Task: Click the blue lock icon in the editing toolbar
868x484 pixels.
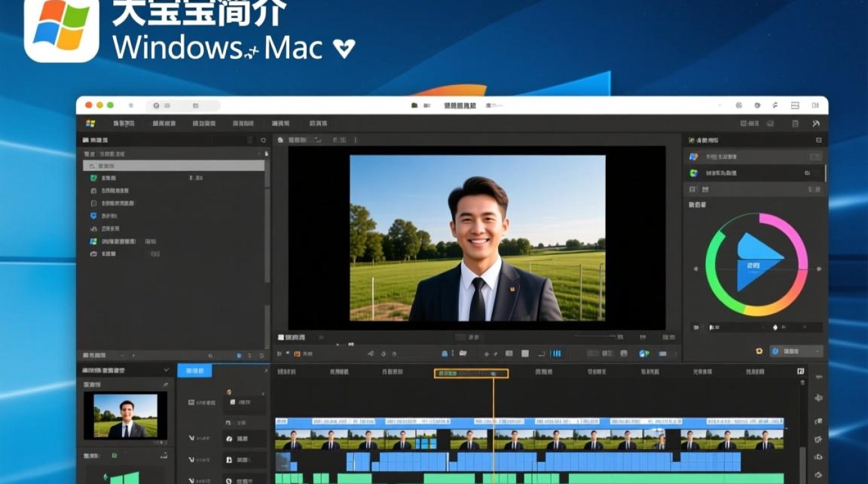Action: point(445,354)
